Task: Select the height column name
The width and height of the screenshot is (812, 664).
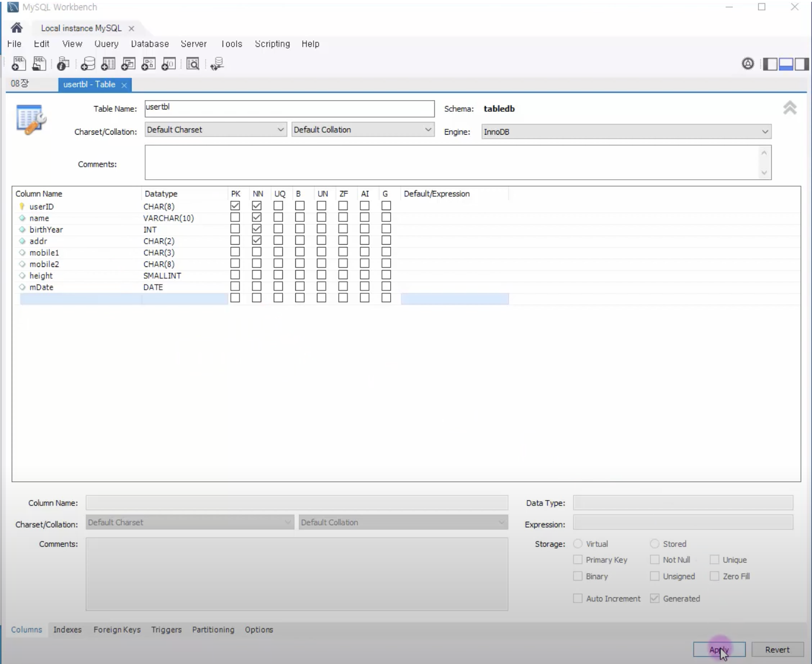Action: (x=41, y=276)
